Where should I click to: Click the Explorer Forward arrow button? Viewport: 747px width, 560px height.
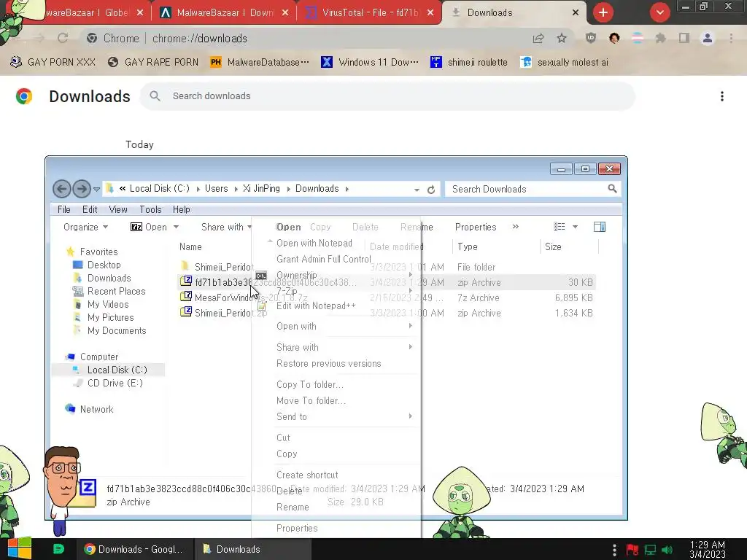click(x=82, y=189)
